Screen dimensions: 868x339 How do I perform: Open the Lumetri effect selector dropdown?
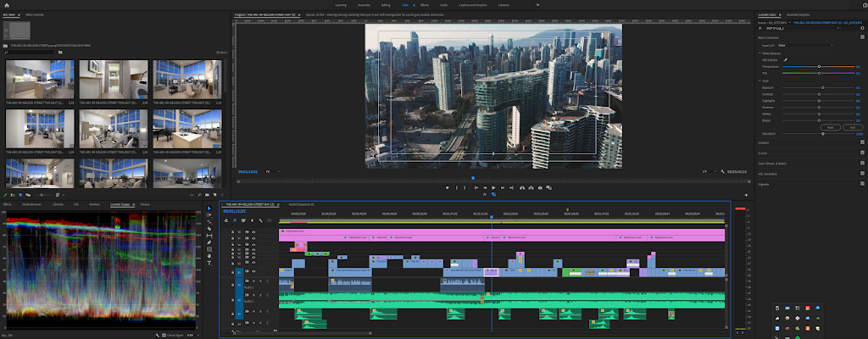pos(803,28)
